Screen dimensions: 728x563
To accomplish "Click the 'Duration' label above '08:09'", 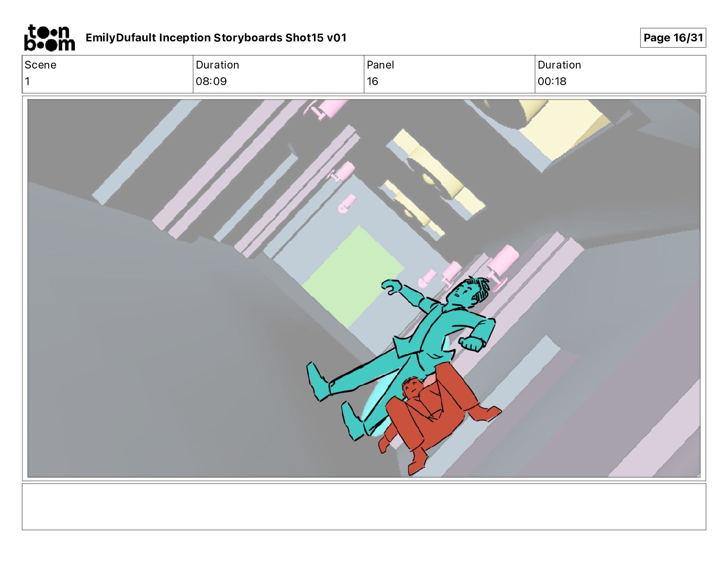I will coord(217,65).
